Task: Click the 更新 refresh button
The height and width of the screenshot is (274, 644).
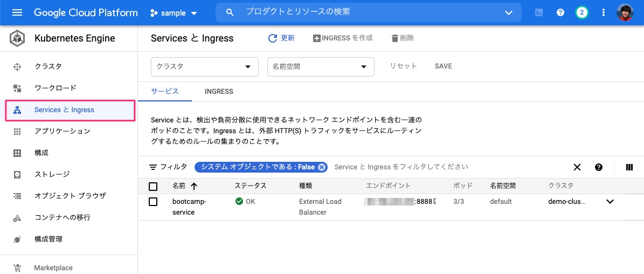Action: click(281, 38)
